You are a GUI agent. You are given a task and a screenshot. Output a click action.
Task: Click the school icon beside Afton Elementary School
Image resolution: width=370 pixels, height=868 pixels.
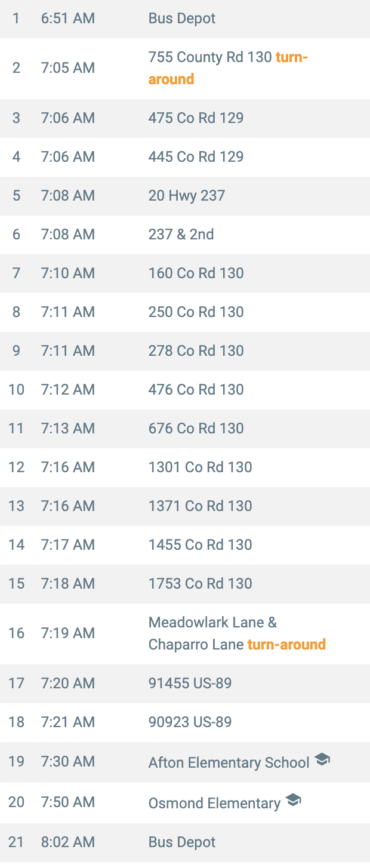[322, 760]
